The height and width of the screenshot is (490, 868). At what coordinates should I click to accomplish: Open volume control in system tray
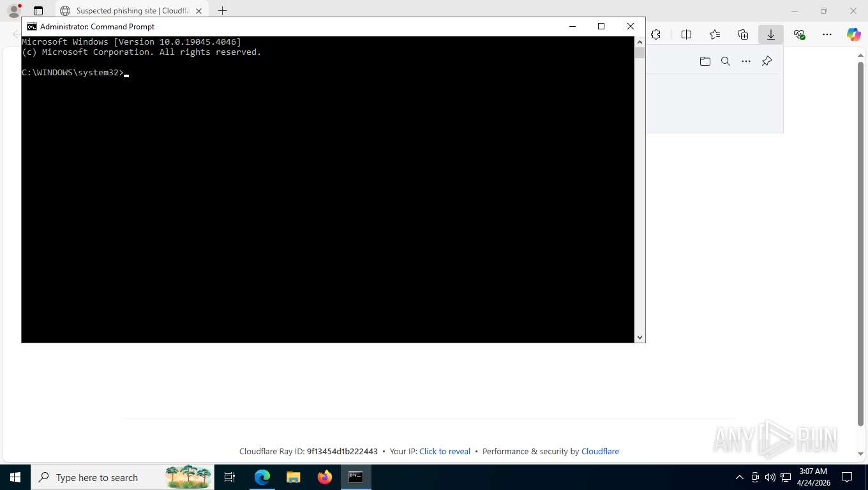[x=770, y=477]
